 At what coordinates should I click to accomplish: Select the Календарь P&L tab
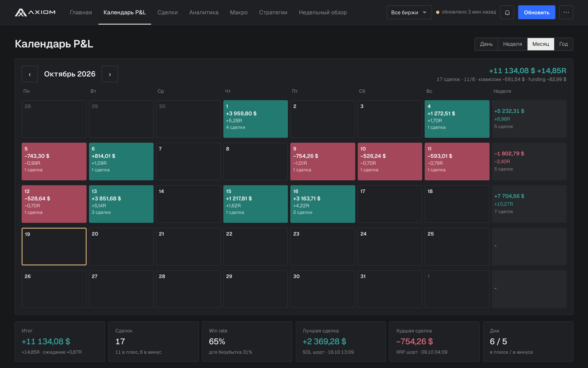click(125, 12)
